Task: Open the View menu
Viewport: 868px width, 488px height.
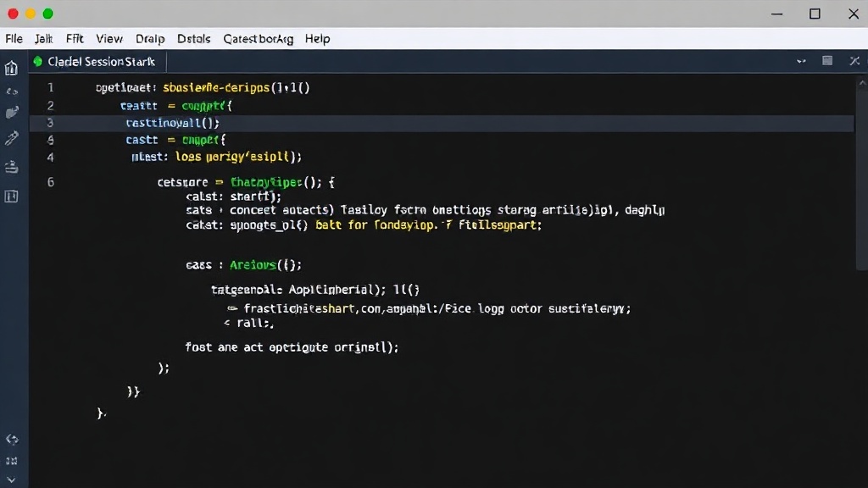Action: [x=109, y=39]
